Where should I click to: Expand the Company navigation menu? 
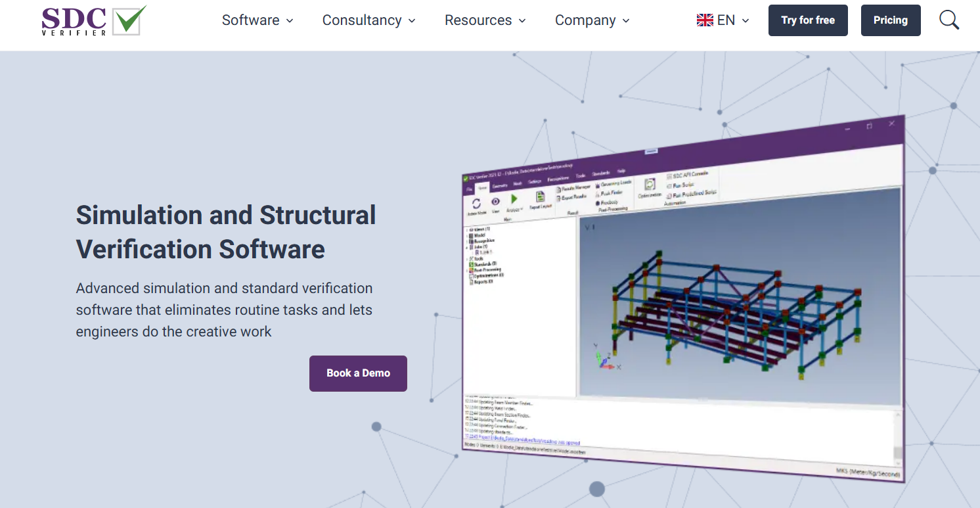point(592,20)
